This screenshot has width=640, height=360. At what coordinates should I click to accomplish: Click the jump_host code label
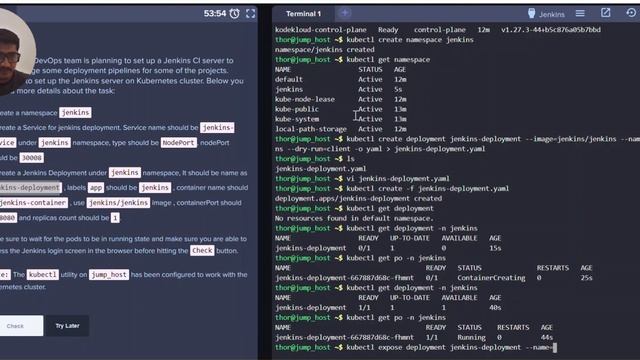[109, 274]
